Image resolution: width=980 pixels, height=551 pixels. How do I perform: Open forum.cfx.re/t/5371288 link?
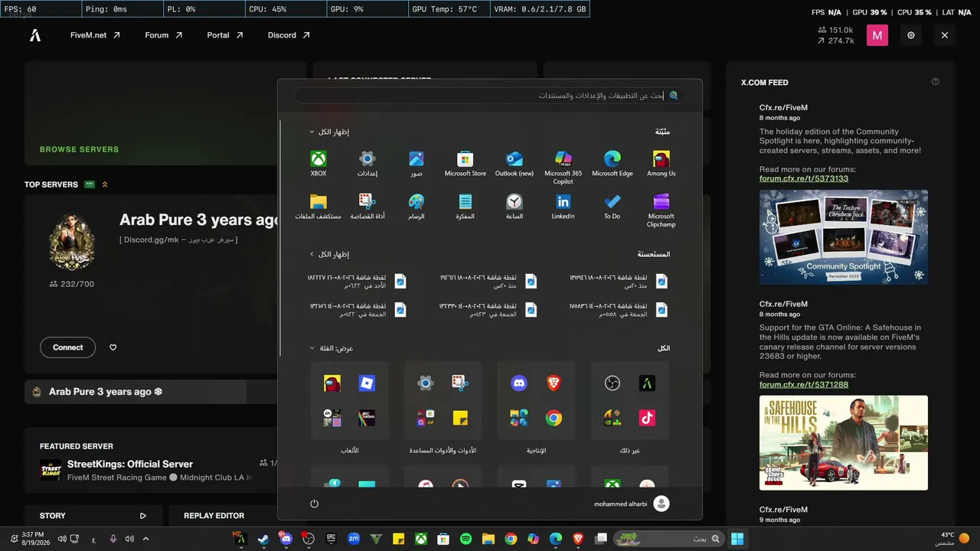(x=804, y=385)
